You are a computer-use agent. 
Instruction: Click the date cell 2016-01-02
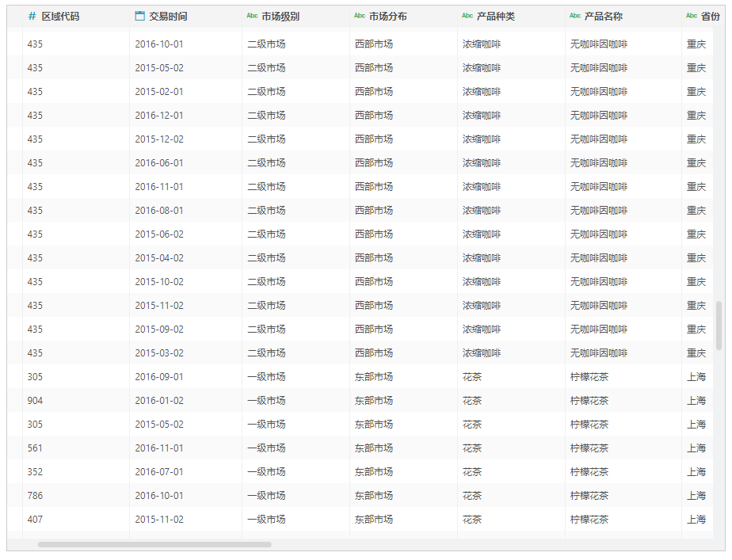[159, 401]
